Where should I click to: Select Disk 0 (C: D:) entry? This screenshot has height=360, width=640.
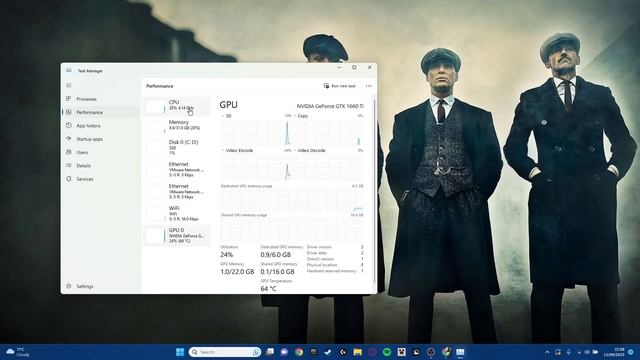pos(177,147)
